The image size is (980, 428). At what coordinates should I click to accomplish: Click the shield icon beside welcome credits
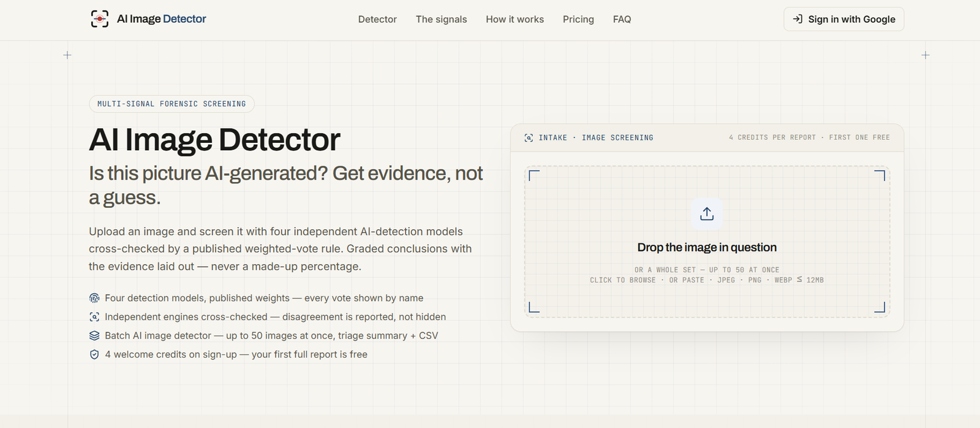94,354
